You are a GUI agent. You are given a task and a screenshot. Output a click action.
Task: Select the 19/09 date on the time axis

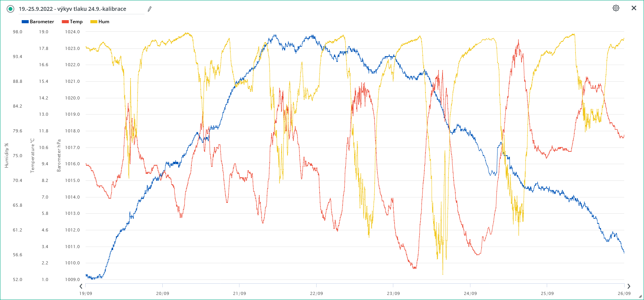[x=86, y=293]
